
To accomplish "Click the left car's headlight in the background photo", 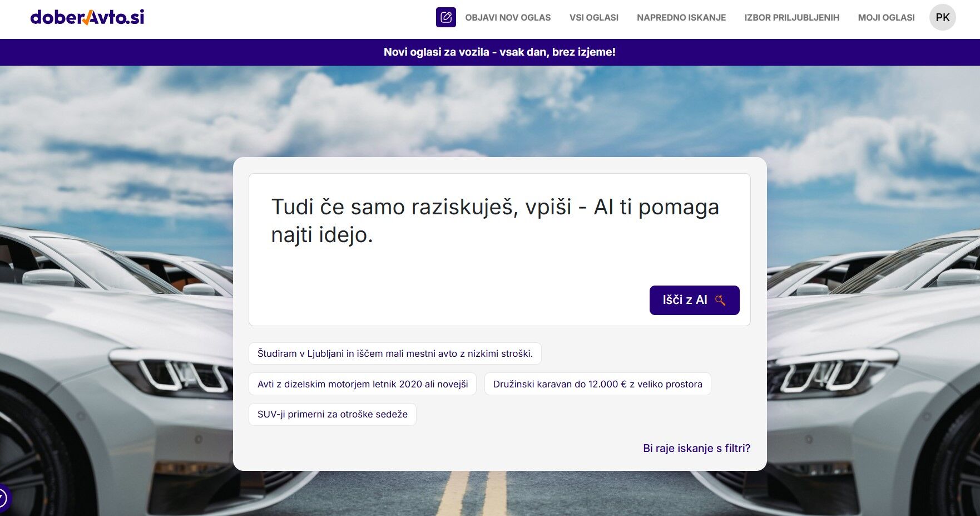I will coord(178,374).
